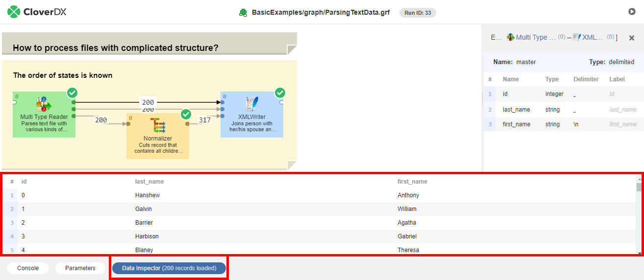Click green checkmark on XMLWriter
644x280 pixels.
pyautogui.click(x=280, y=93)
